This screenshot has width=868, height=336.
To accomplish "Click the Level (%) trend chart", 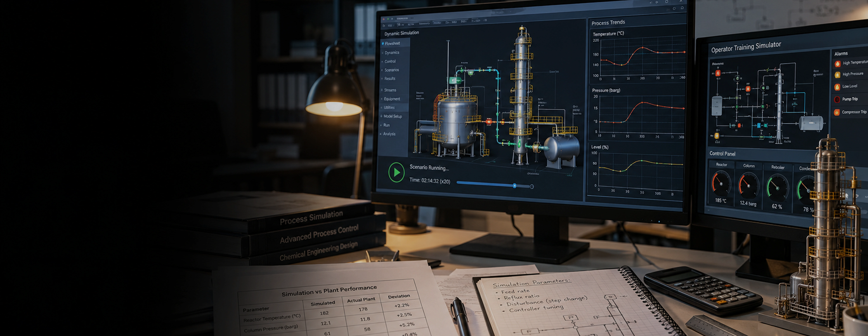I will click(636, 170).
